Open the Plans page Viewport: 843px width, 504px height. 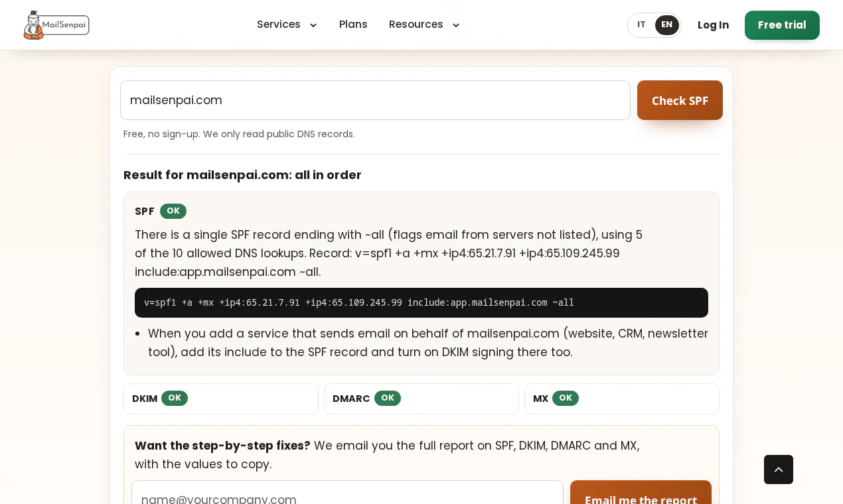coord(353,25)
